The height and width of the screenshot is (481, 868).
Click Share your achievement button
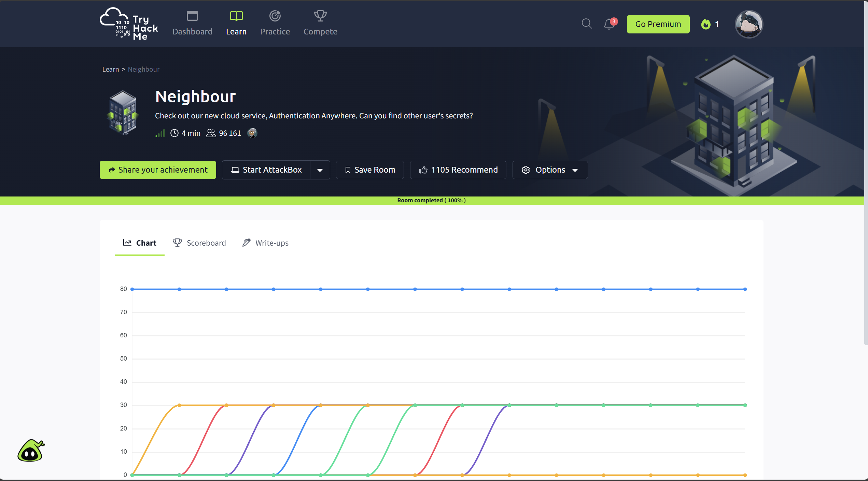click(158, 170)
